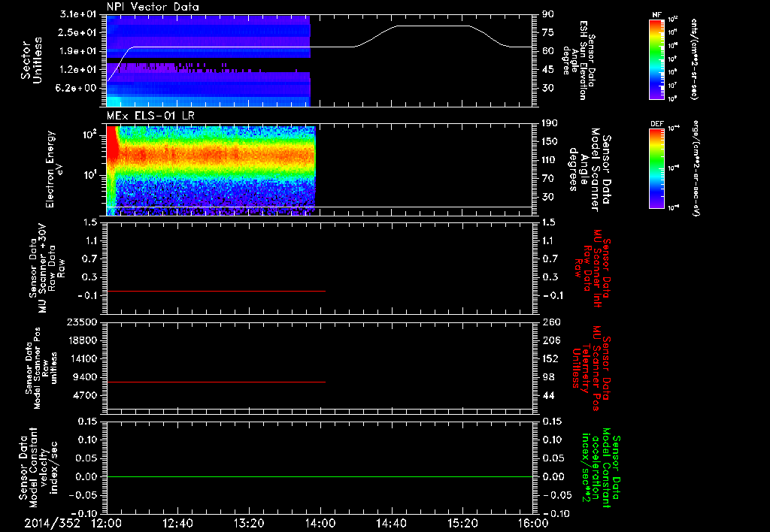
Task: Click the "90" sun elevation tick value
Action: tap(548, 14)
